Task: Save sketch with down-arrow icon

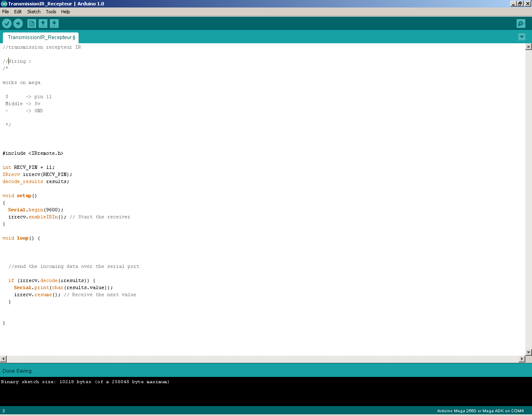Action: click(x=54, y=24)
